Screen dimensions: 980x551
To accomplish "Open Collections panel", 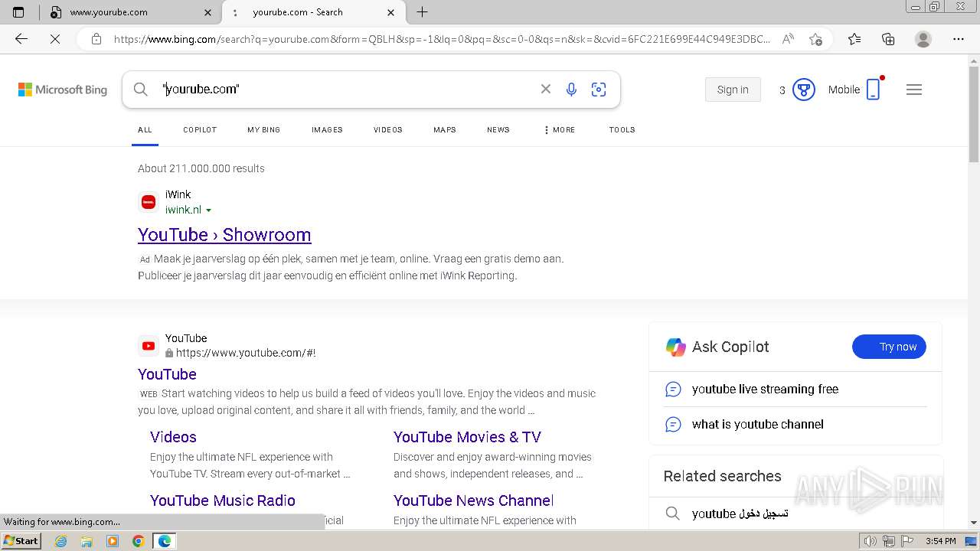I will pyautogui.click(x=888, y=39).
